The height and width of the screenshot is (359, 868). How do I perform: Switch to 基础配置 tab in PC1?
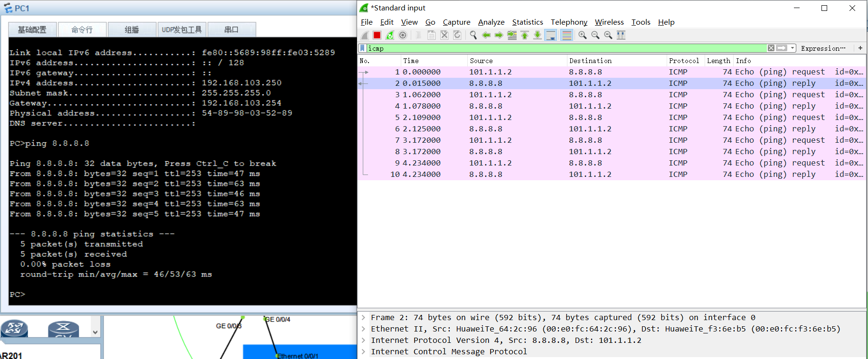32,29
